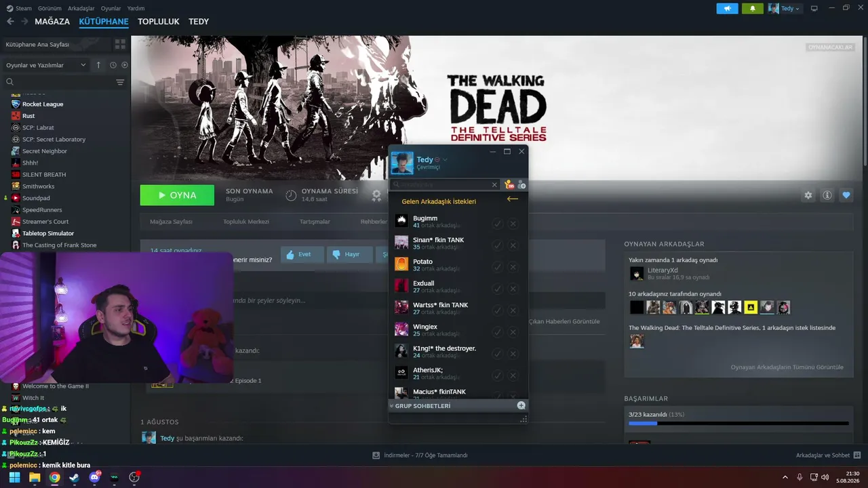Open incoming friend requests icon with badge
Screen dimensions: 868x488
[509, 184]
